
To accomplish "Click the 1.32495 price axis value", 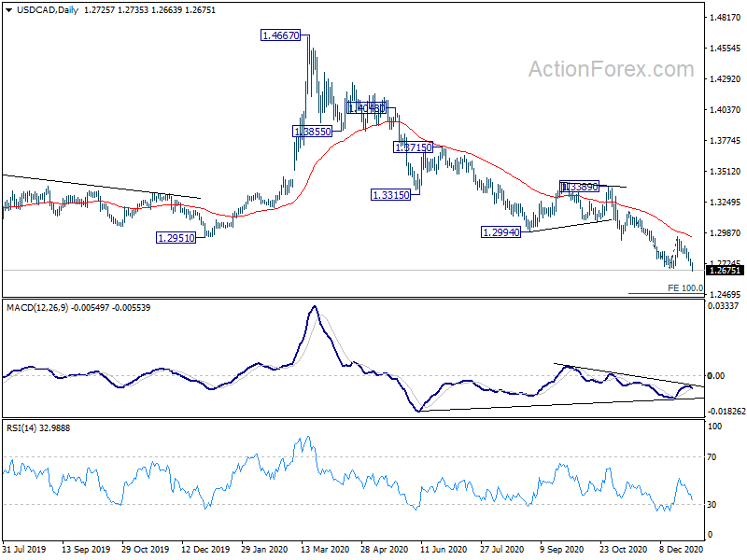I will (725, 203).
